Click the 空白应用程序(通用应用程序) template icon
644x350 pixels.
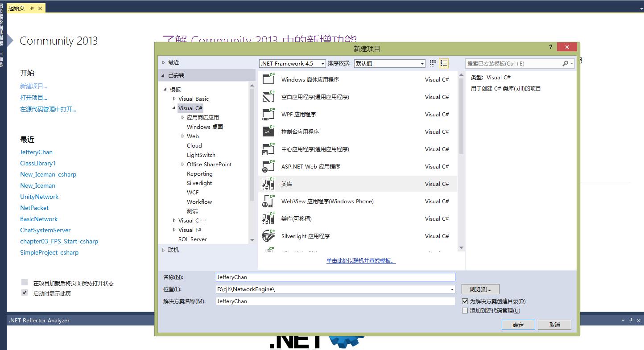tap(268, 97)
